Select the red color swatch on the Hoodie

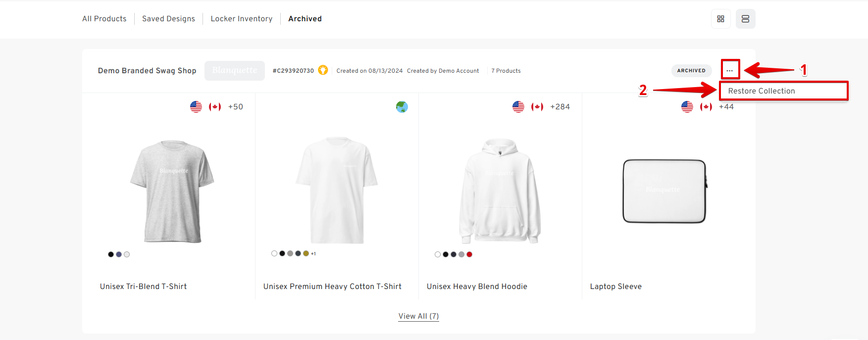pyautogui.click(x=469, y=254)
